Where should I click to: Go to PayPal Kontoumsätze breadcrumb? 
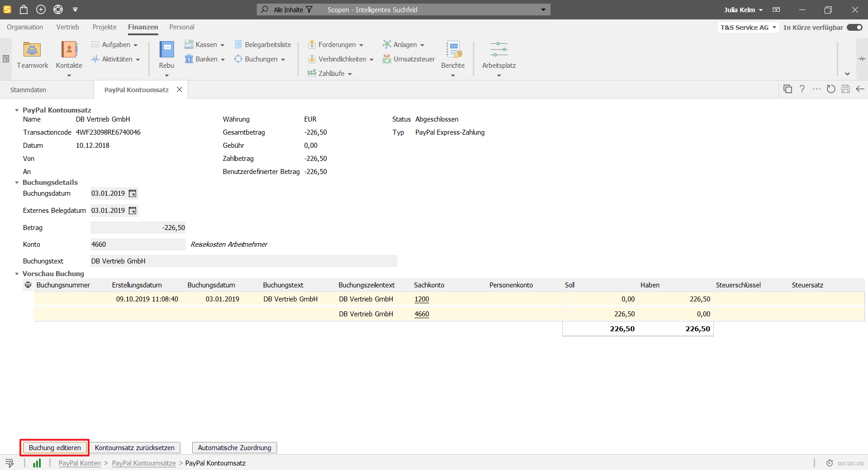[x=144, y=463]
